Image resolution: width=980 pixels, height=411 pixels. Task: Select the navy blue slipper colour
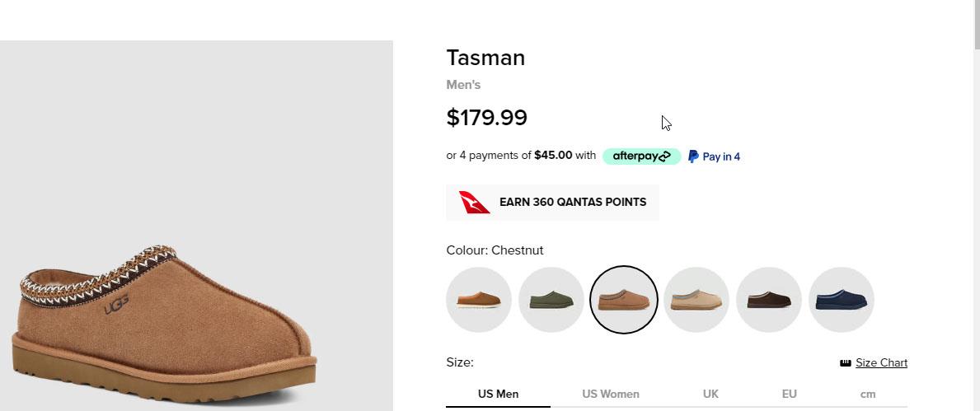pyautogui.click(x=842, y=300)
